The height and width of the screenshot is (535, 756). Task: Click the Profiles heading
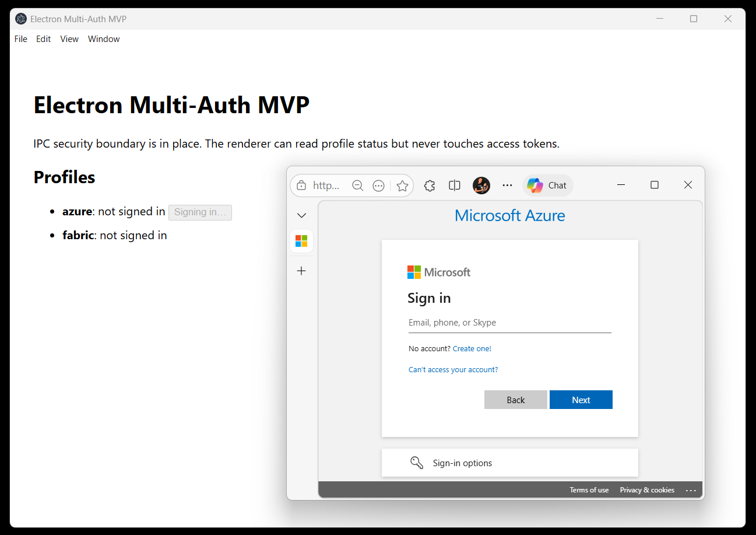pos(64,177)
